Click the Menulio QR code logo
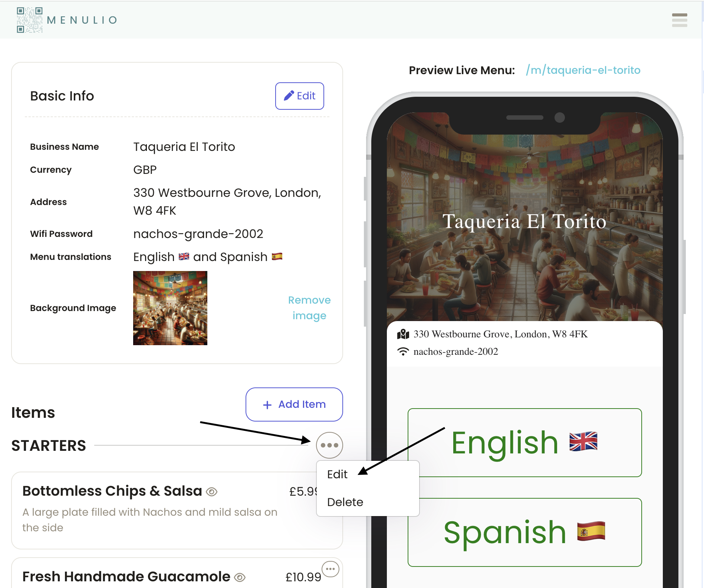Image resolution: width=704 pixels, height=588 pixels. click(x=30, y=20)
